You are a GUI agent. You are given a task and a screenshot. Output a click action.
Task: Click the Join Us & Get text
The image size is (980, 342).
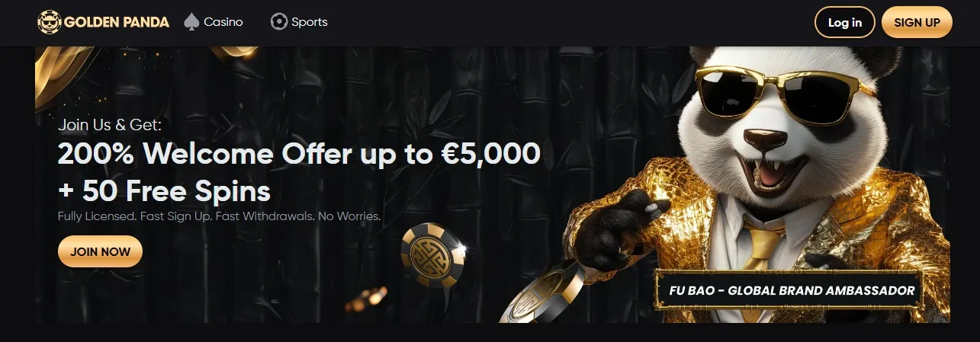110,125
